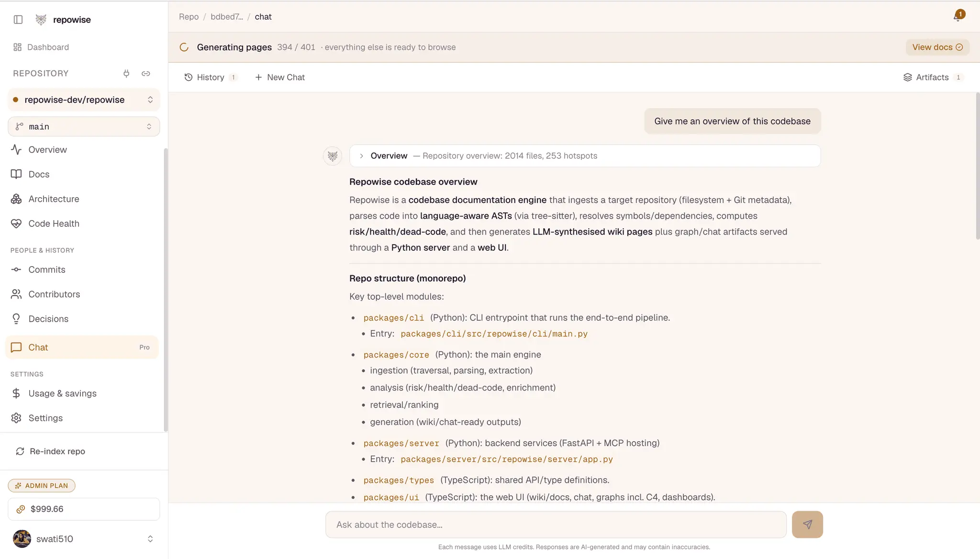The image size is (980, 559).
Task: Click the packages/server/src/repowise/server/app.py path
Action: point(507,459)
